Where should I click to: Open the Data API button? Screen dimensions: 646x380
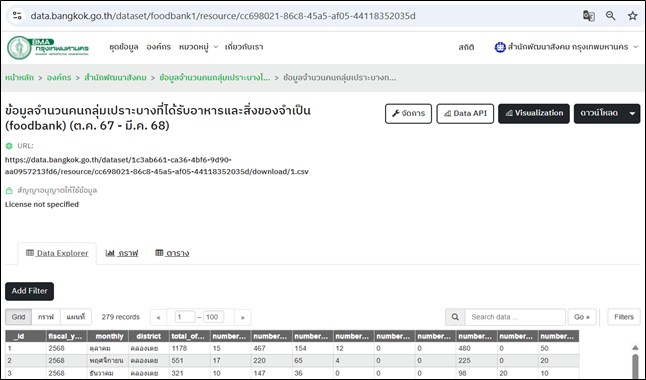pyautogui.click(x=465, y=114)
